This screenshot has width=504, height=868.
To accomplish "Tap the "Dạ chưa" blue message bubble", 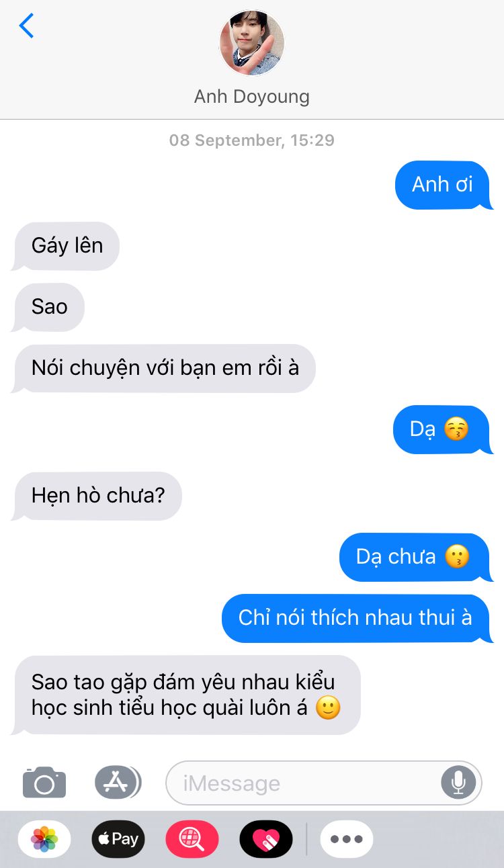I will pos(415,557).
